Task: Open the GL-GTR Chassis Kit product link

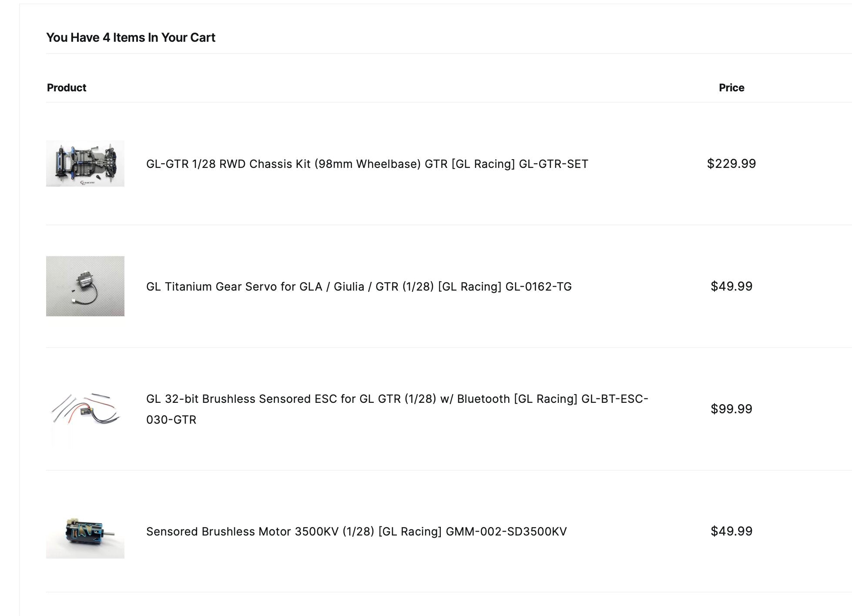Action: tap(367, 164)
